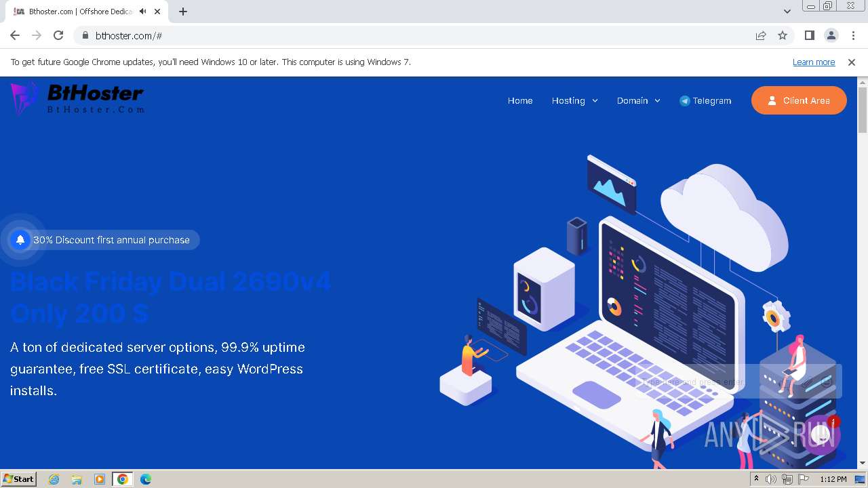
Task: Reload the current page
Action: (58, 35)
